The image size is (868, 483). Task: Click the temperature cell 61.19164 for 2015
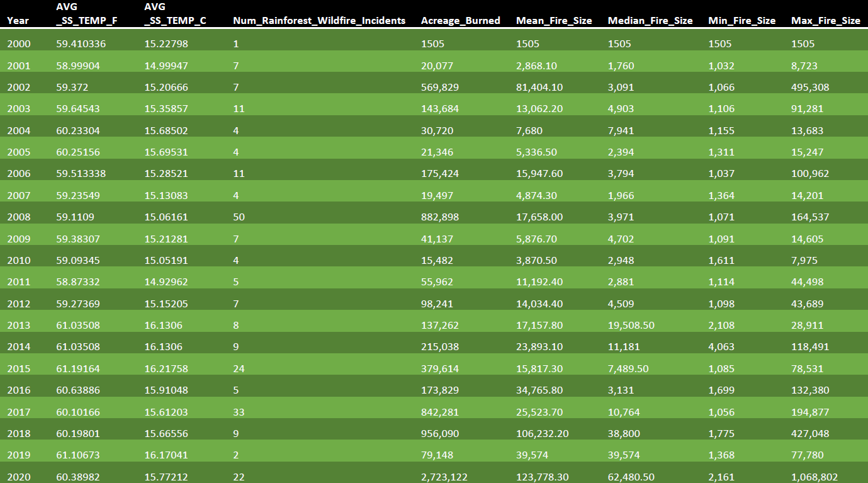click(78, 368)
